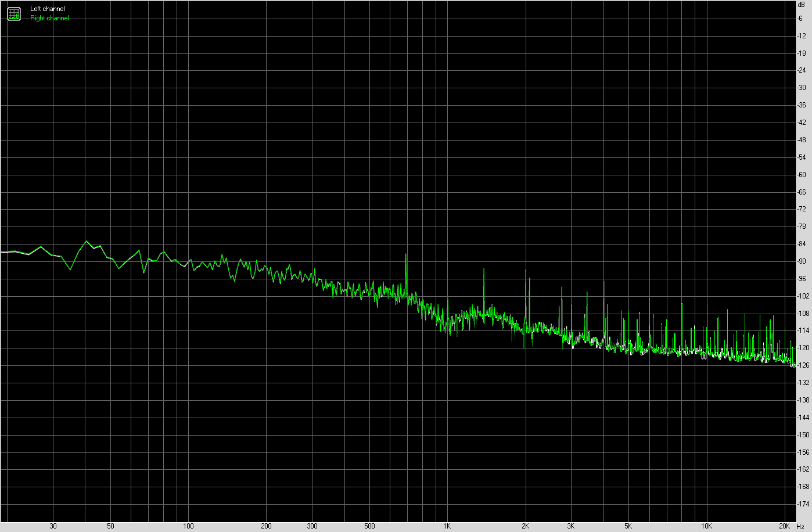Image resolution: width=812 pixels, height=532 pixels.
Task: Click the -42 dB axis label
Action: pos(802,123)
